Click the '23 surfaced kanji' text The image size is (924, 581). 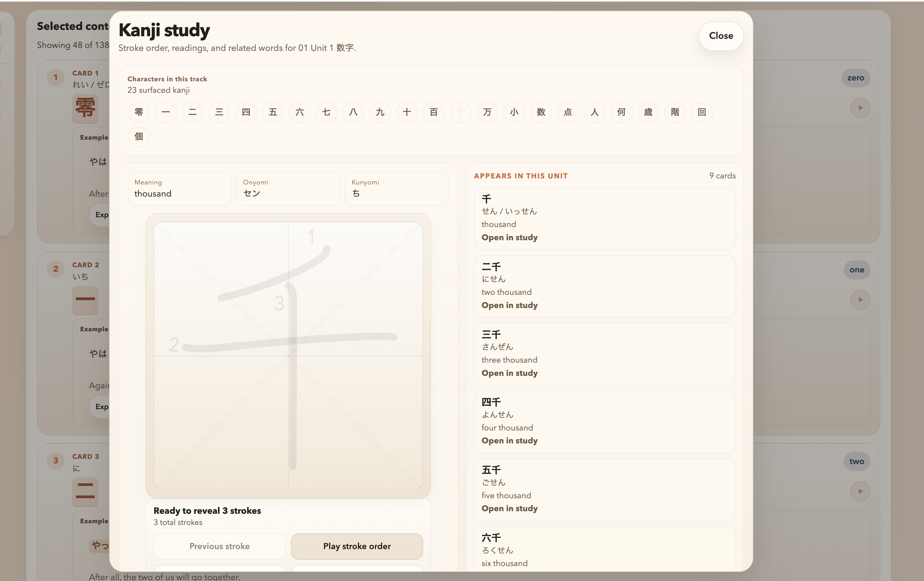(158, 90)
